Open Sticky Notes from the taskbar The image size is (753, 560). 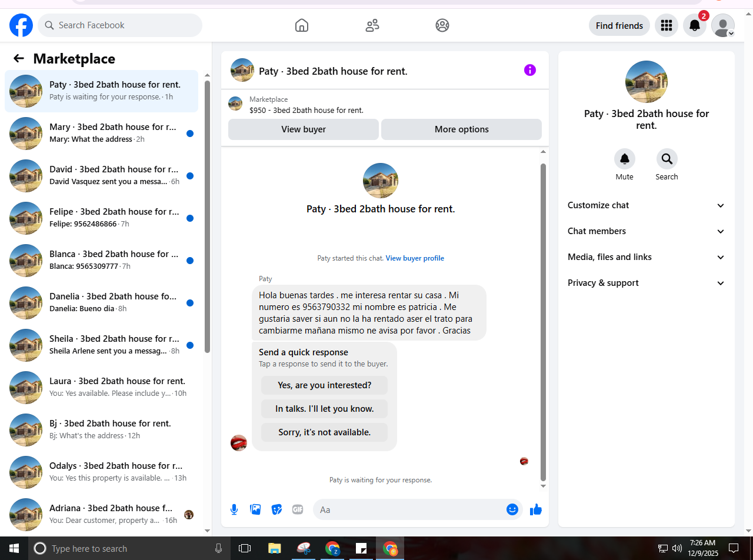tap(361, 548)
